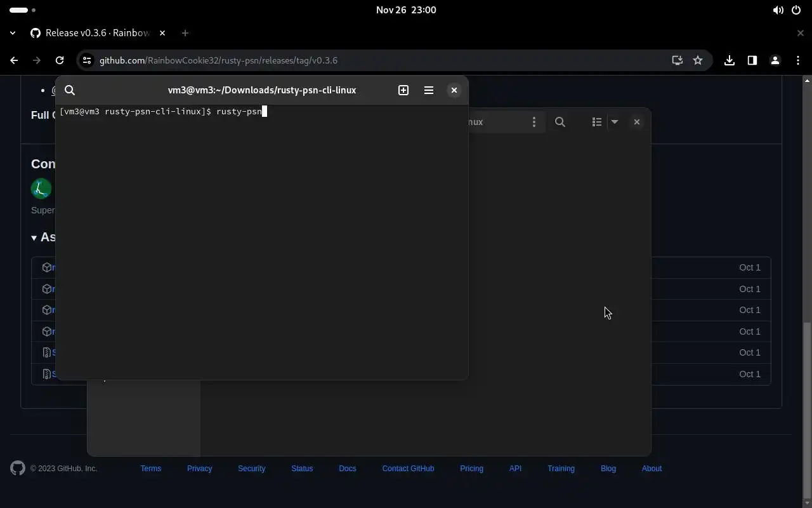Close the file manager window

pyautogui.click(x=637, y=122)
